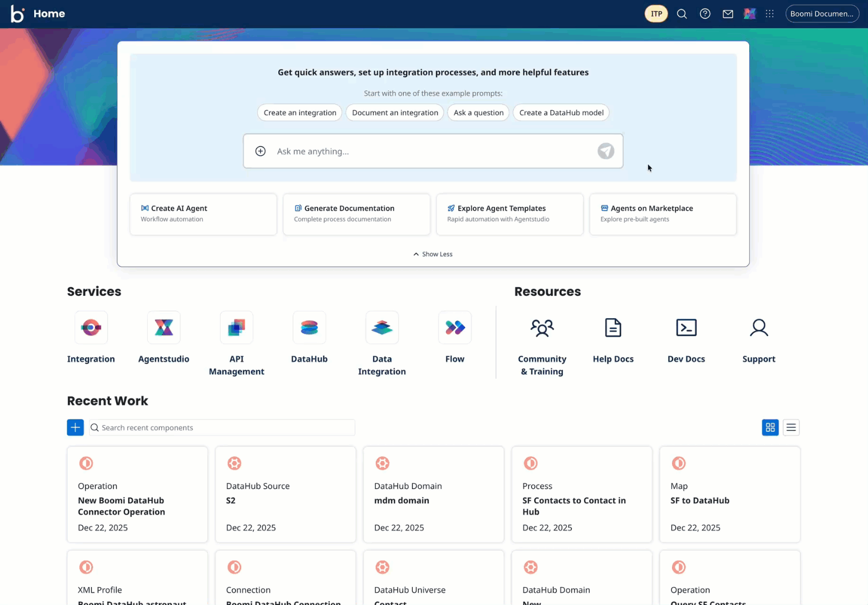Select the SF to DataHub map card
Viewport: 868px width, 605px height.
[729, 495]
